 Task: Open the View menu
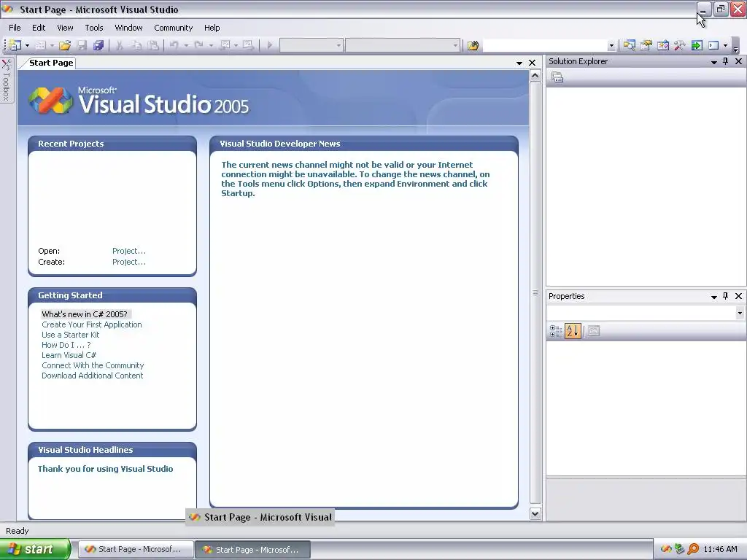click(x=65, y=28)
